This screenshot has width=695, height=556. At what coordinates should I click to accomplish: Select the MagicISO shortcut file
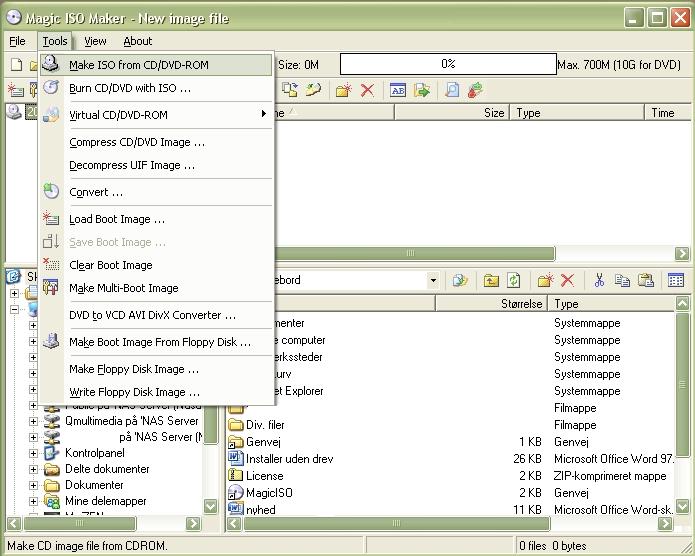pyautogui.click(x=267, y=493)
